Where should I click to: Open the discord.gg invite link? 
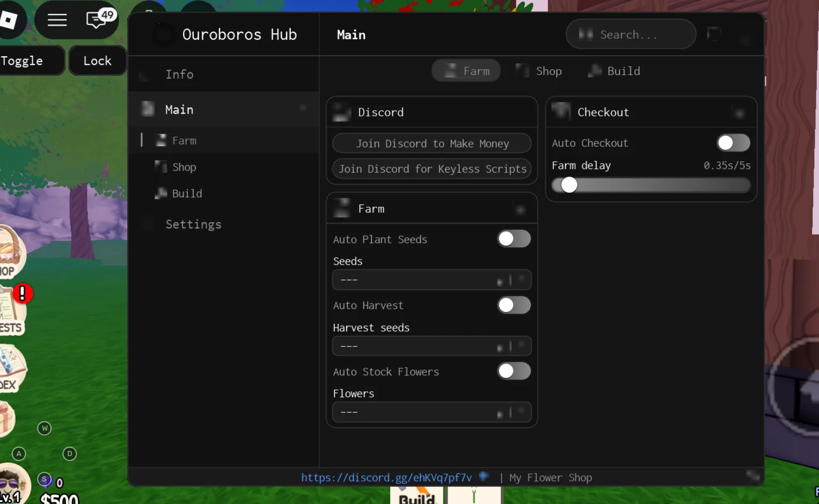386,477
